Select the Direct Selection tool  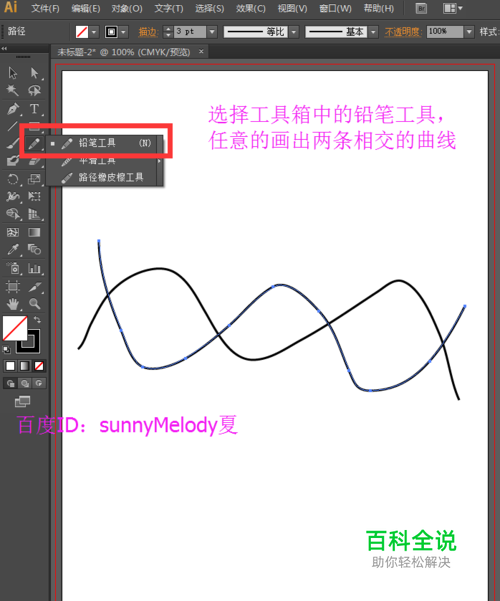pyautogui.click(x=34, y=72)
